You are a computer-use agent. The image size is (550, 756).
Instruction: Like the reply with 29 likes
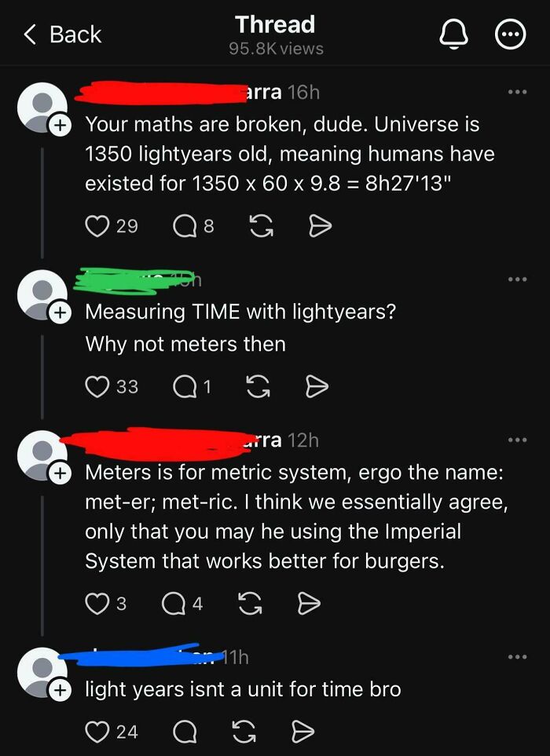coord(97,226)
